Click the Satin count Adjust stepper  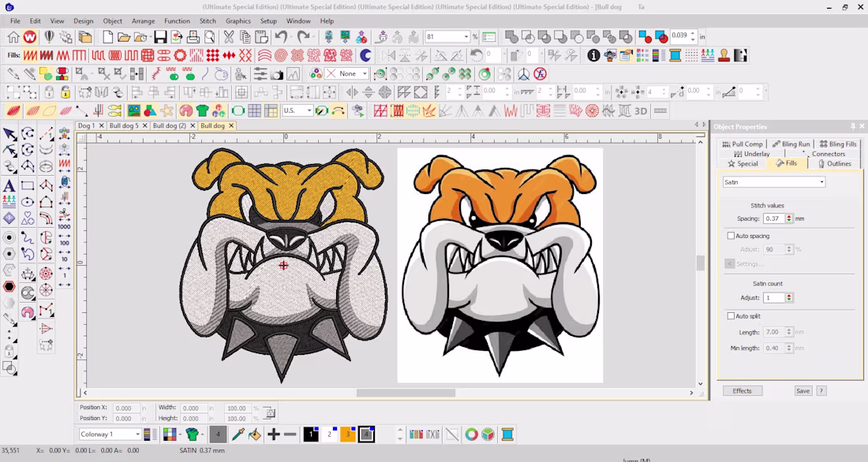pyautogui.click(x=789, y=298)
